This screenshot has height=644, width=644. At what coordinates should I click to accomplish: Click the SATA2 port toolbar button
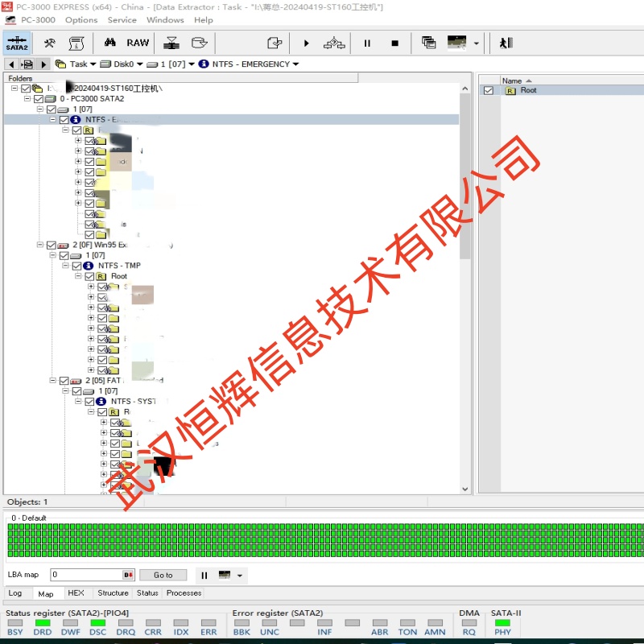pyautogui.click(x=17, y=43)
